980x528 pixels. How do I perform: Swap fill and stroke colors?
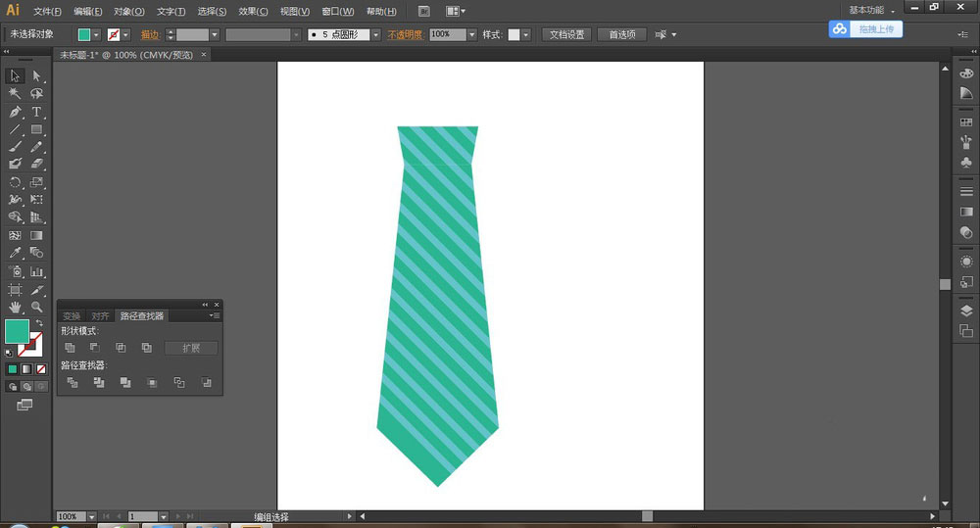39,322
